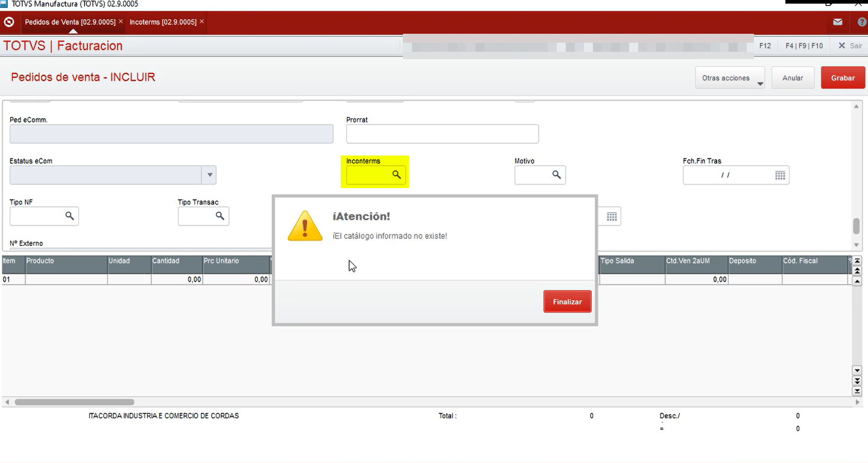Click the form vertical scrollbar thumb
Viewport: 868px width, 463px height.
tap(856, 226)
